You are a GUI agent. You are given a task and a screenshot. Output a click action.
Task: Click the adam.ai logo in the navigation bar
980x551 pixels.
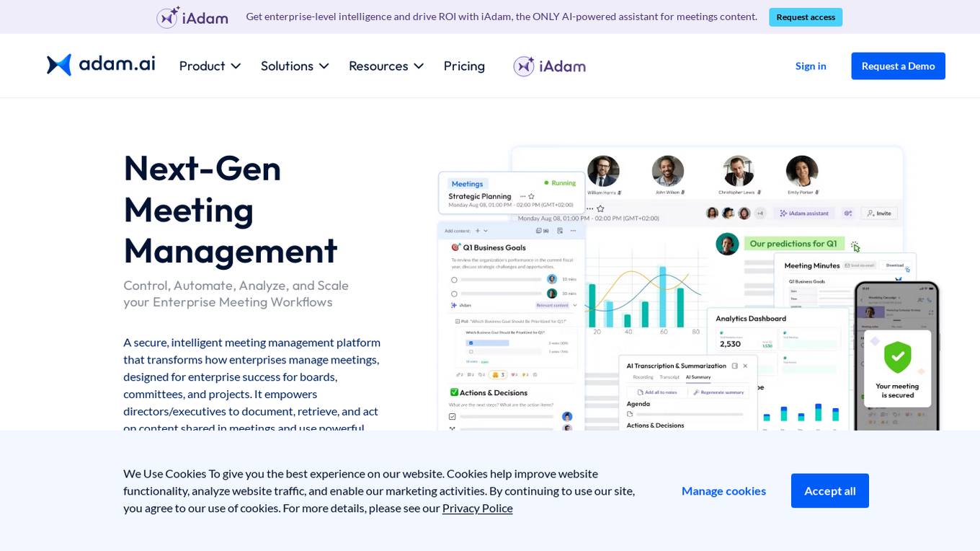click(x=101, y=65)
